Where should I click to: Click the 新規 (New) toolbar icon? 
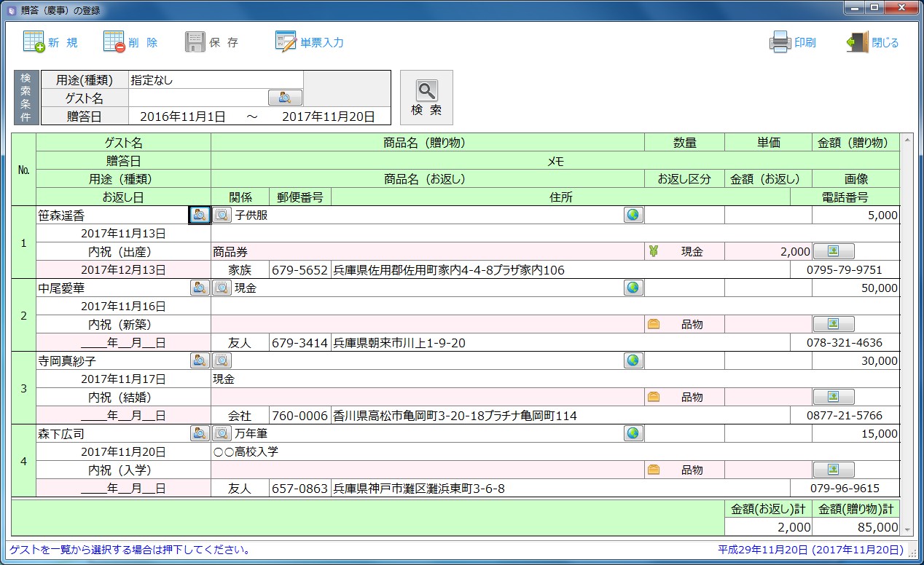35,42
